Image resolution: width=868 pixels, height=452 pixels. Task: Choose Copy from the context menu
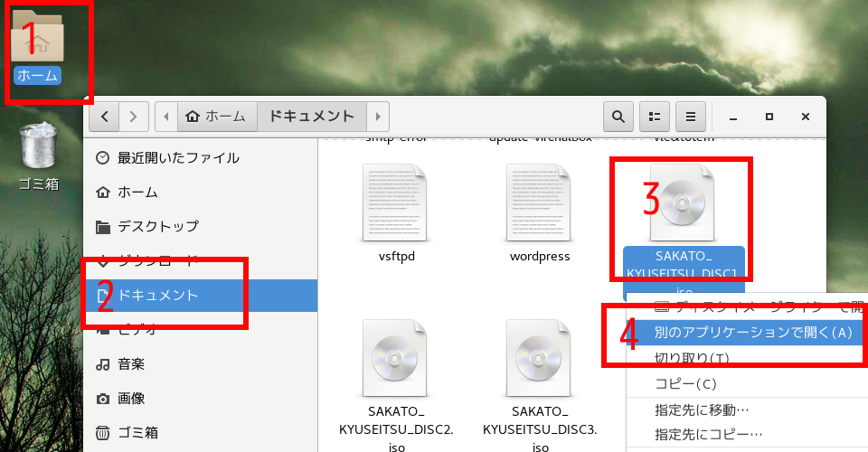[685, 384]
